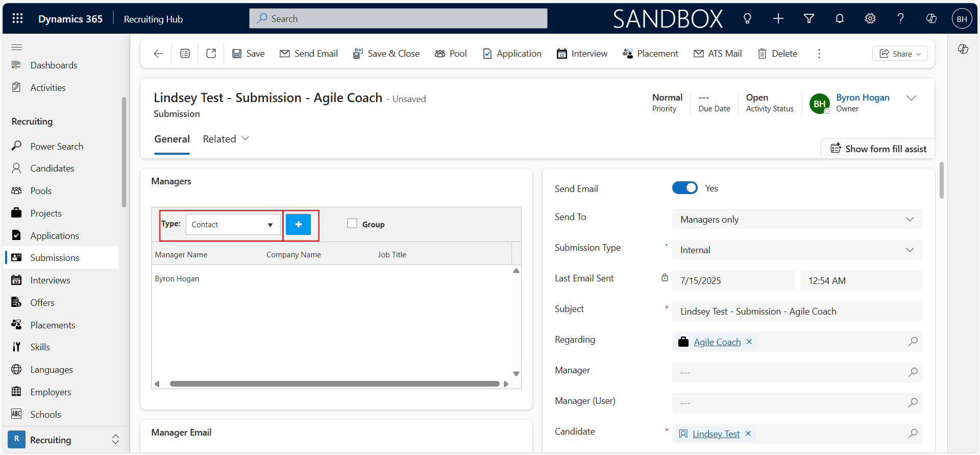This screenshot has height=455, width=980.
Task: Click the Managers grid horizontal scrollbar
Action: 334,384
